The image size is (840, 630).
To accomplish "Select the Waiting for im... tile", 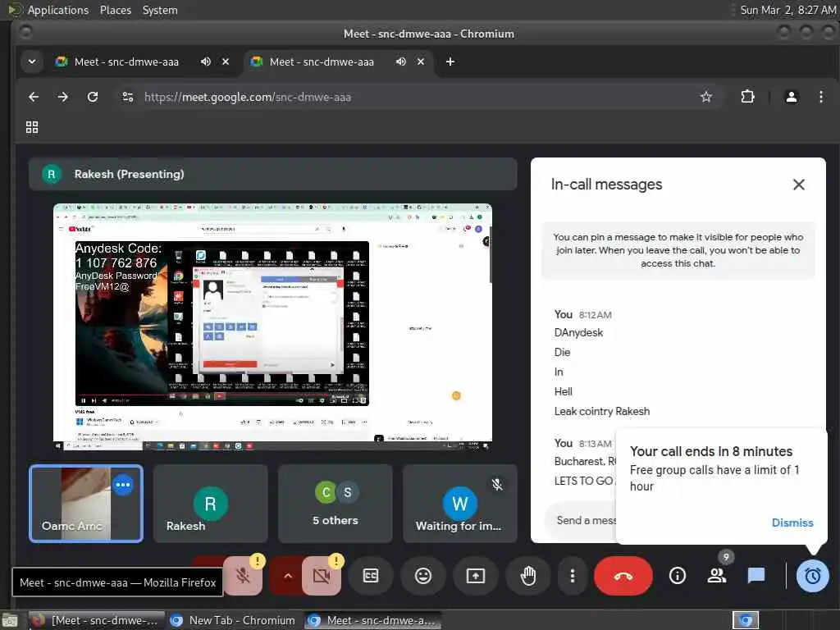I will (x=459, y=504).
